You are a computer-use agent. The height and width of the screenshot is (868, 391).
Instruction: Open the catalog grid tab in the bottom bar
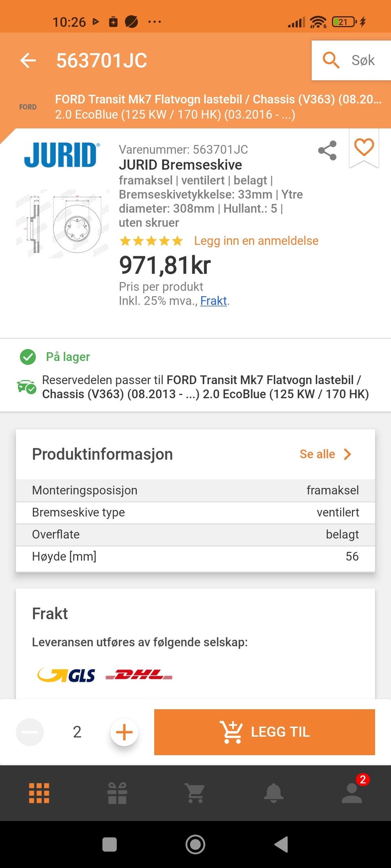click(x=39, y=793)
